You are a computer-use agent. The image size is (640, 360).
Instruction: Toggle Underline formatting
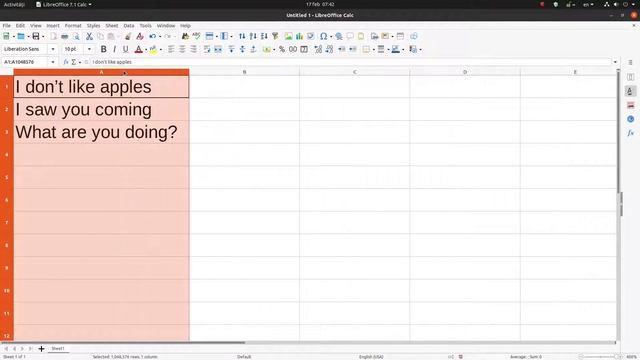[x=125, y=49]
